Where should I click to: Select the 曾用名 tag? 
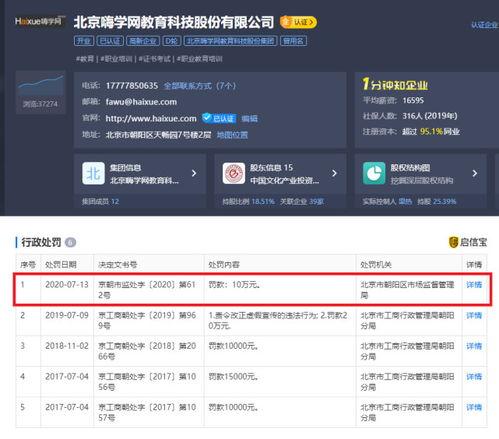click(x=293, y=41)
